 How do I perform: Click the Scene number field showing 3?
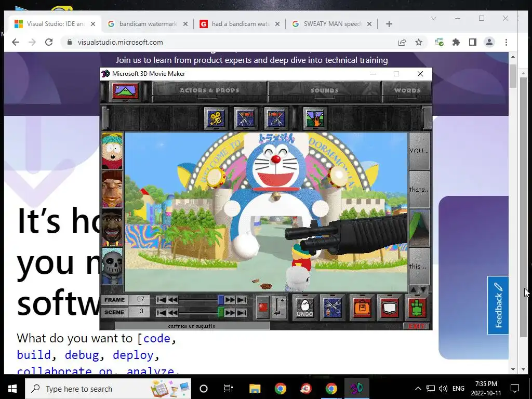click(140, 312)
